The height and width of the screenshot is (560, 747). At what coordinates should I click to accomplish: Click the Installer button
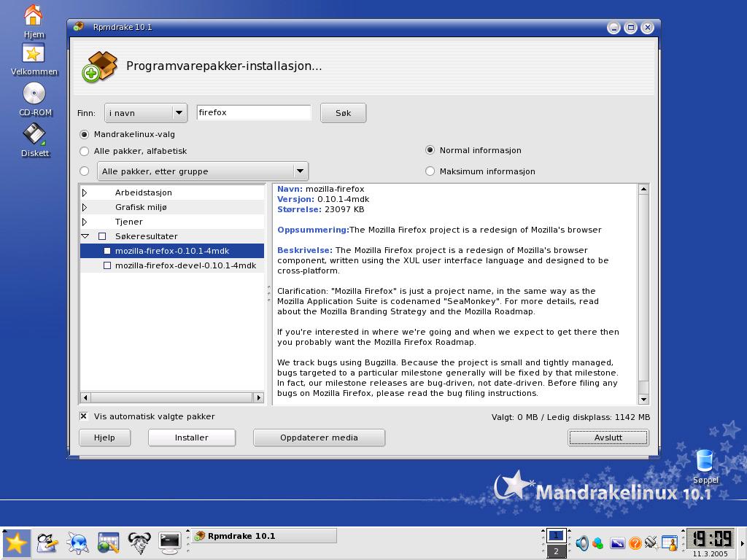coord(192,437)
